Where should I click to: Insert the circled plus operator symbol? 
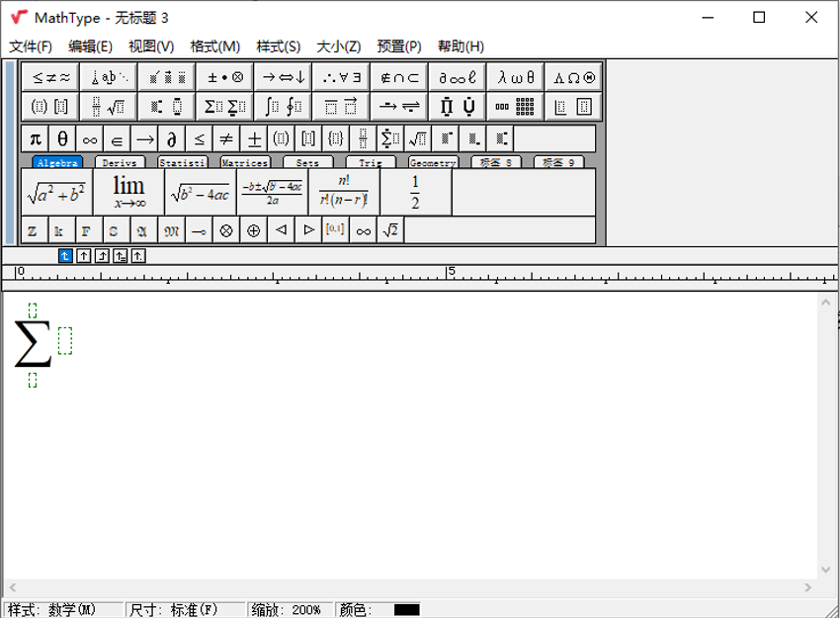pos(254,229)
